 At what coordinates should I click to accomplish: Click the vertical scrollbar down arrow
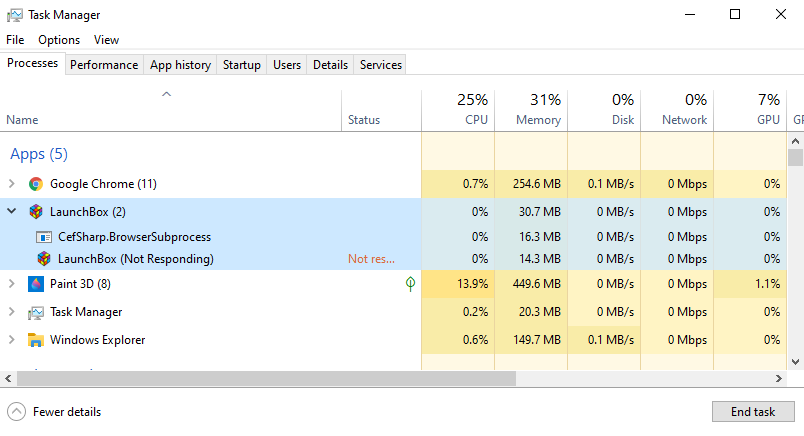pos(795,362)
